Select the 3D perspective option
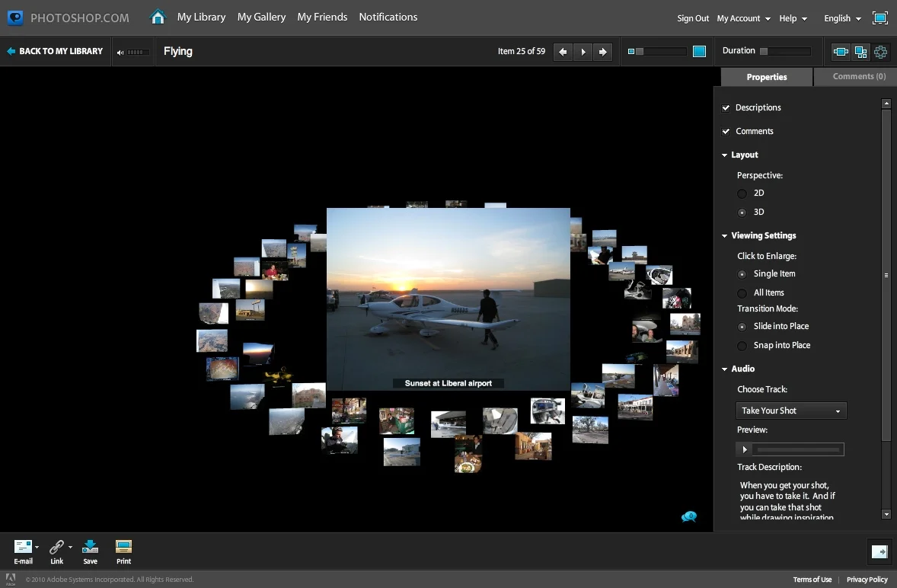Viewport: 897px width, 588px height. [742, 213]
